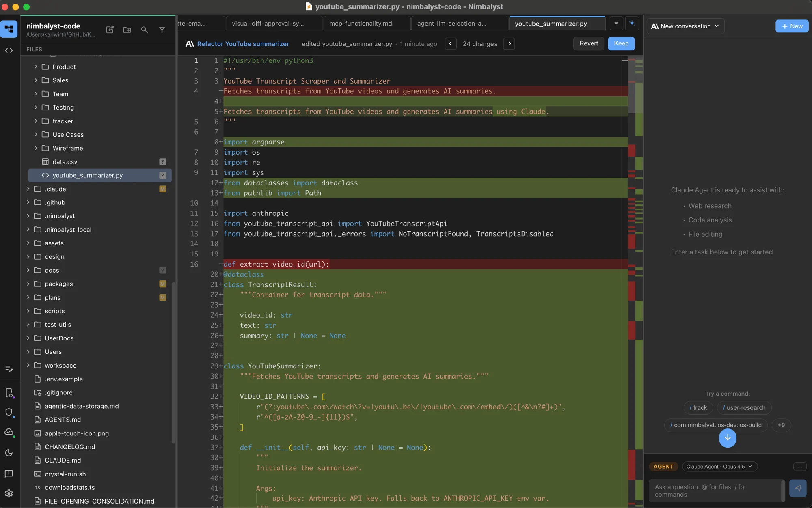The image size is (812, 508).
Task: Select the youtube_summarizer.py tab
Action: [557, 24]
